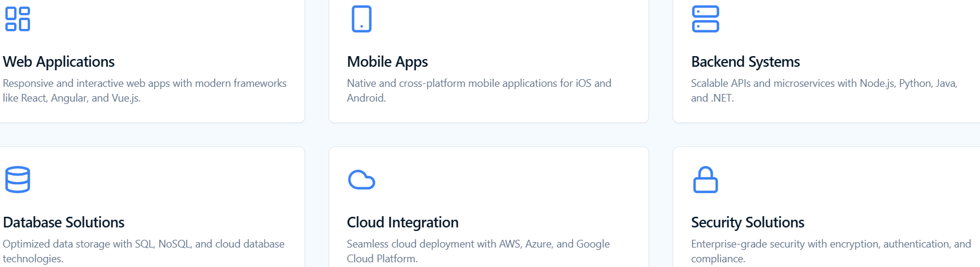Click the iOS and Android description text
This screenshot has height=267, width=980.
coord(478,90)
